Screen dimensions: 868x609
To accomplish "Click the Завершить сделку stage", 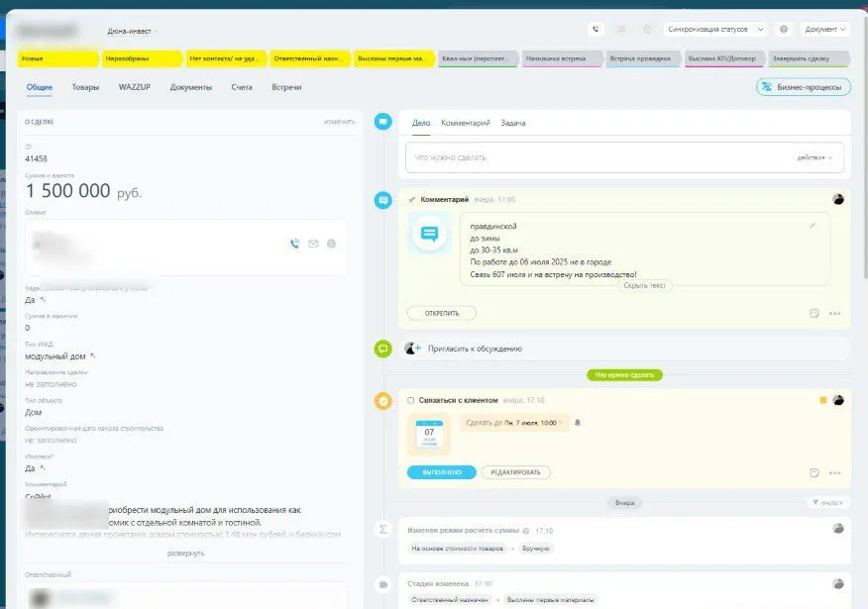I will click(808, 58).
